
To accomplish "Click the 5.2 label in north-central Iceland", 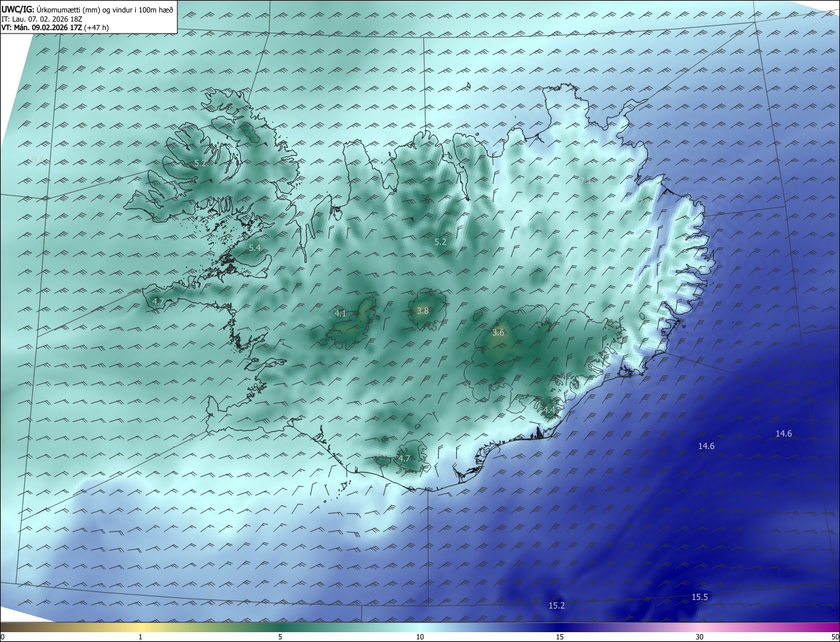I will coord(440,242).
